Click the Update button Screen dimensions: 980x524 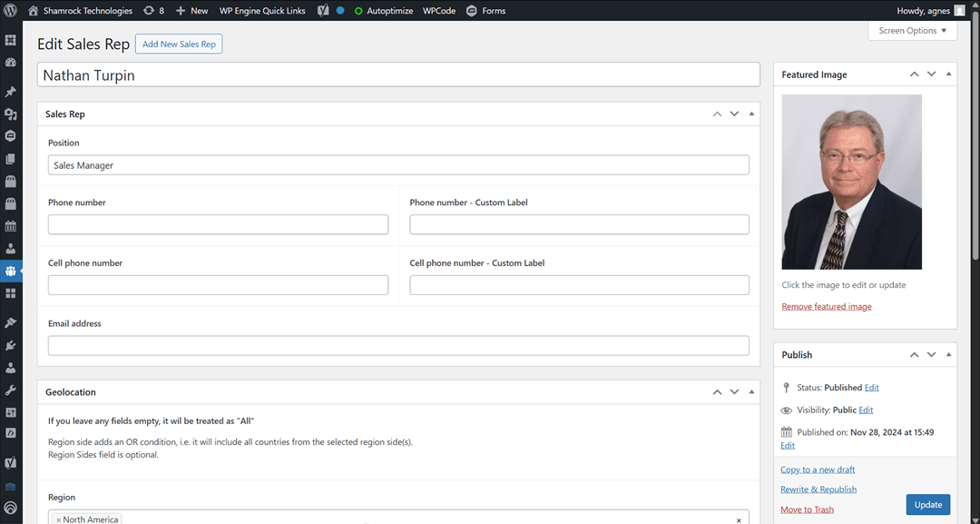pos(927,504)
